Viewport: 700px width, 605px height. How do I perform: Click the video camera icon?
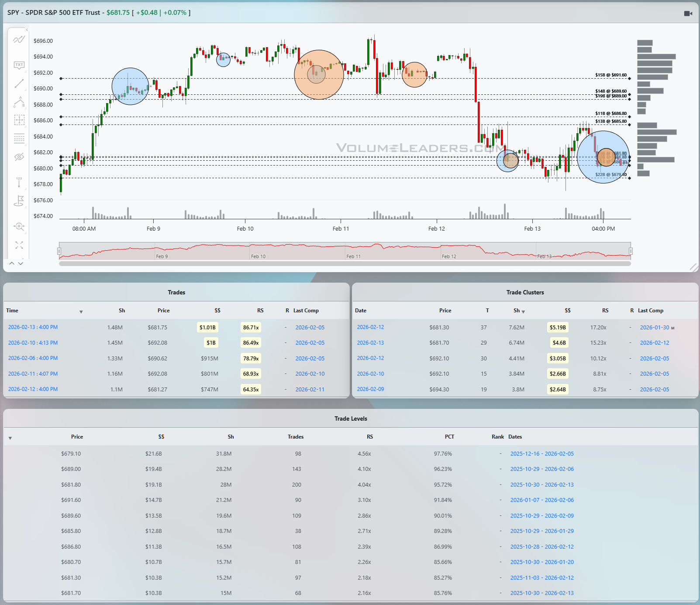[688, 14]
